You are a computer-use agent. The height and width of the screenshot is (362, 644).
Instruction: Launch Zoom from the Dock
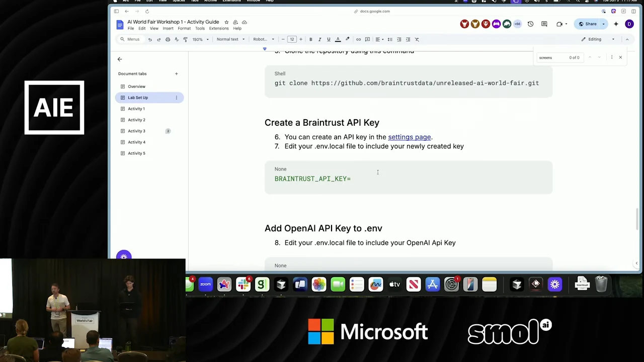(x=205, y=285)
